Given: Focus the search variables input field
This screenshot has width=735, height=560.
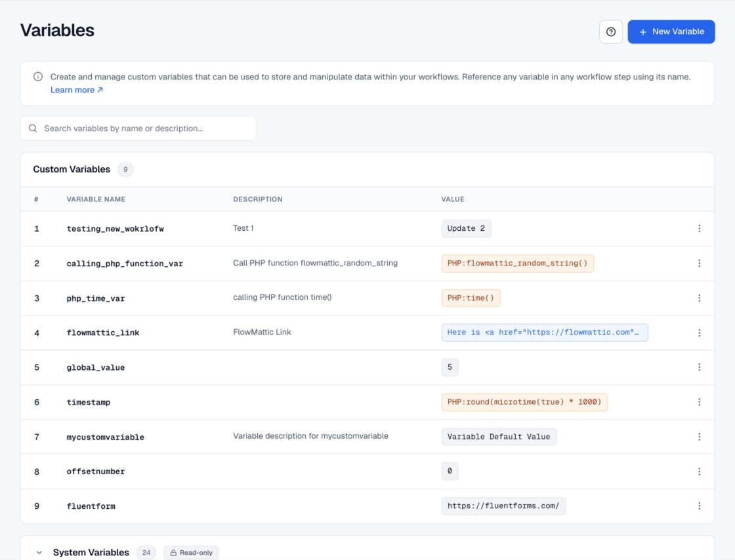Looking at the screenshot, I should [x=138, y=129].
